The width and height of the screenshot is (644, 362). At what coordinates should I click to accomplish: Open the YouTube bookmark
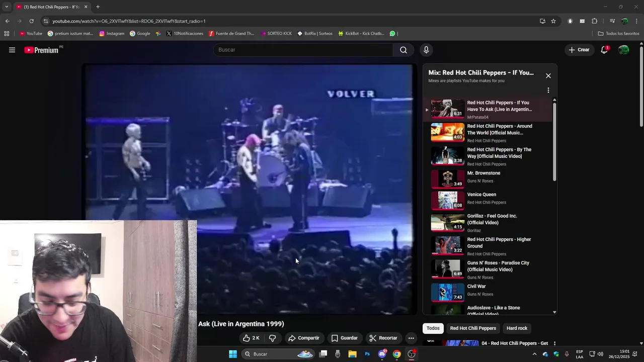[x=31, y=34]
